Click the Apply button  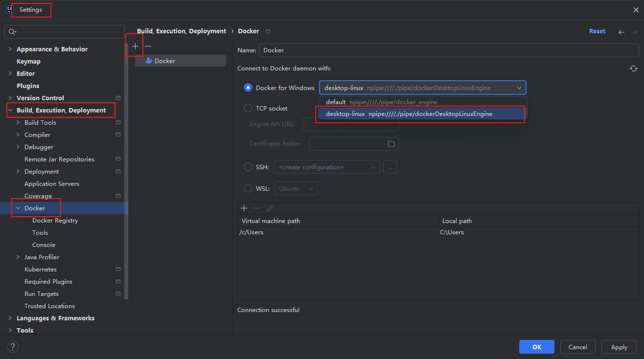619,347
